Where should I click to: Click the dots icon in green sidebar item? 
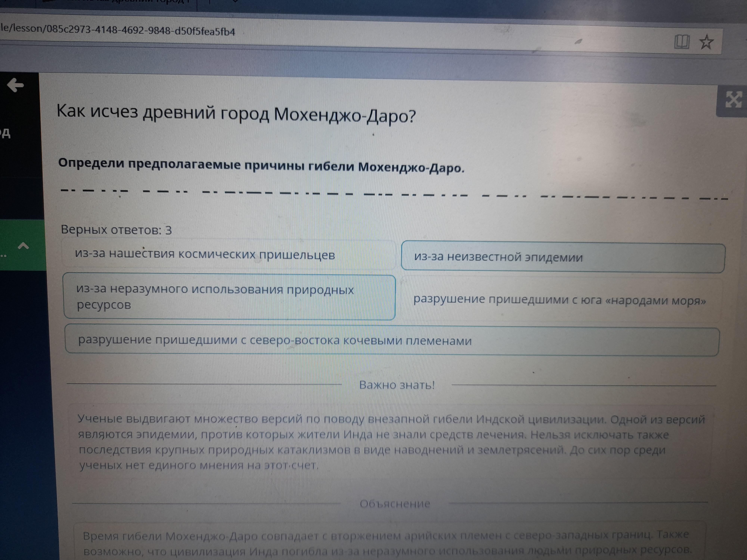(3, 256)
